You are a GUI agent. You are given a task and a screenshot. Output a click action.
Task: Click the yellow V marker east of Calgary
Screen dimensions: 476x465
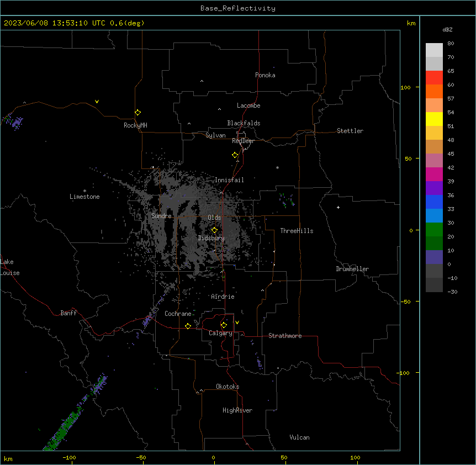(237, 323)
